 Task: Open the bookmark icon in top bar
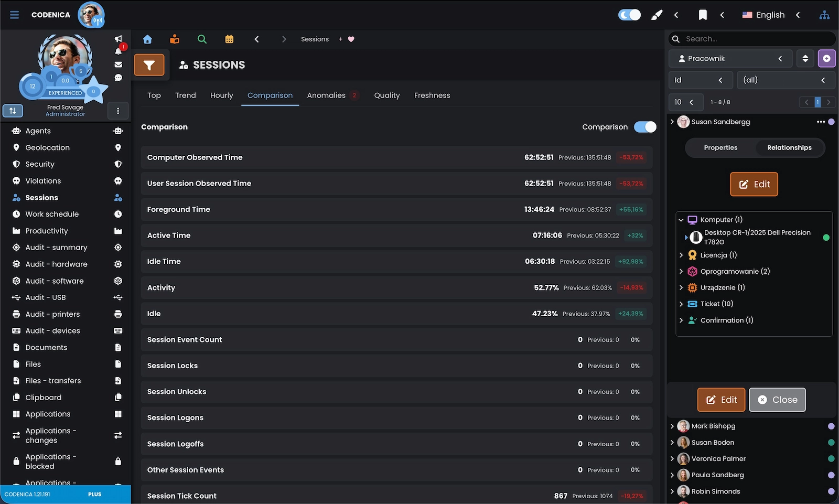(x=703, y=15)
